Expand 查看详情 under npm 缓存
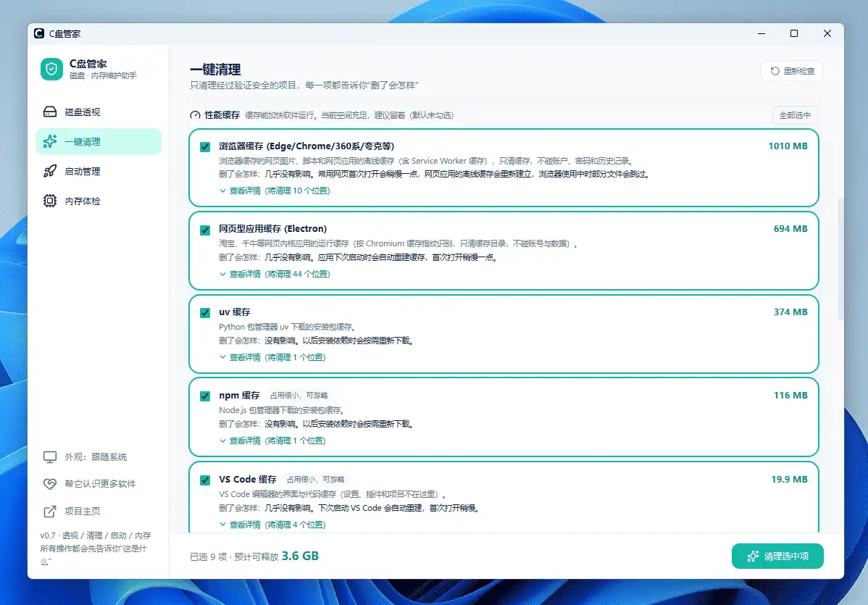868x605 pixels. (272, 441)
